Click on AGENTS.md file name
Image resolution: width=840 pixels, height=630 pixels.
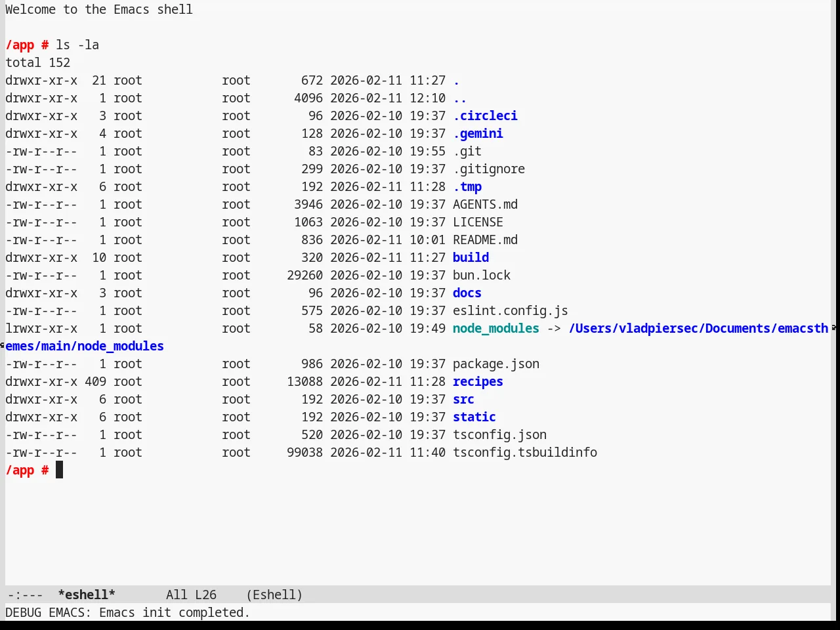tap(485, 204)
